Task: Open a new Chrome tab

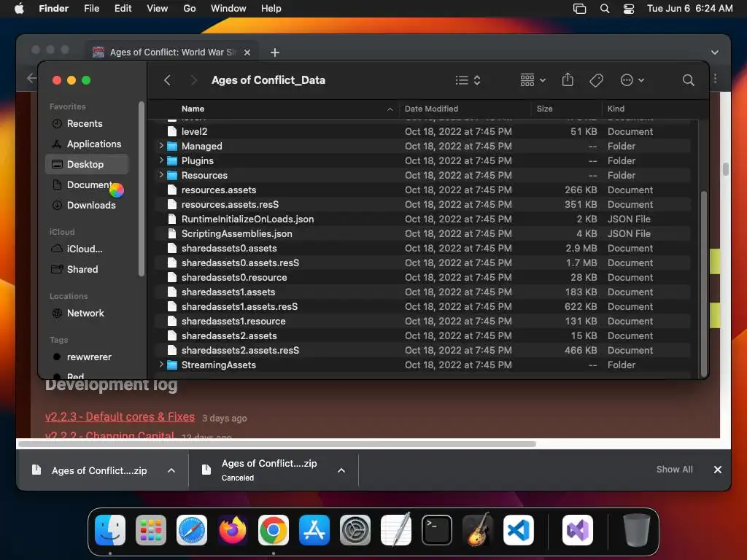Action: click(x=275, y=52)
